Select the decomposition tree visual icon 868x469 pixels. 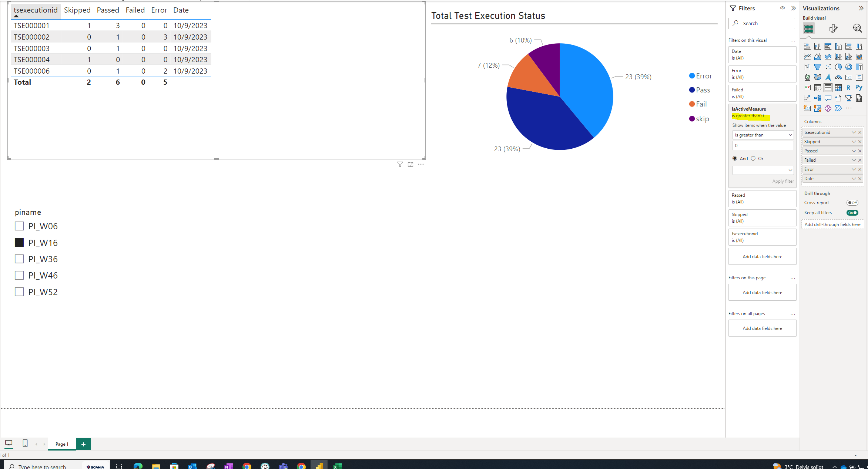817,98
